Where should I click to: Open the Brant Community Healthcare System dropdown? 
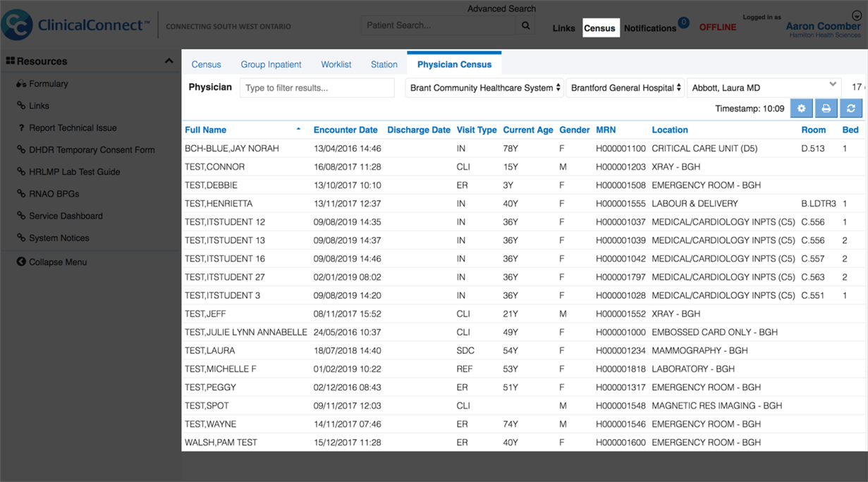tap(484, 88)
